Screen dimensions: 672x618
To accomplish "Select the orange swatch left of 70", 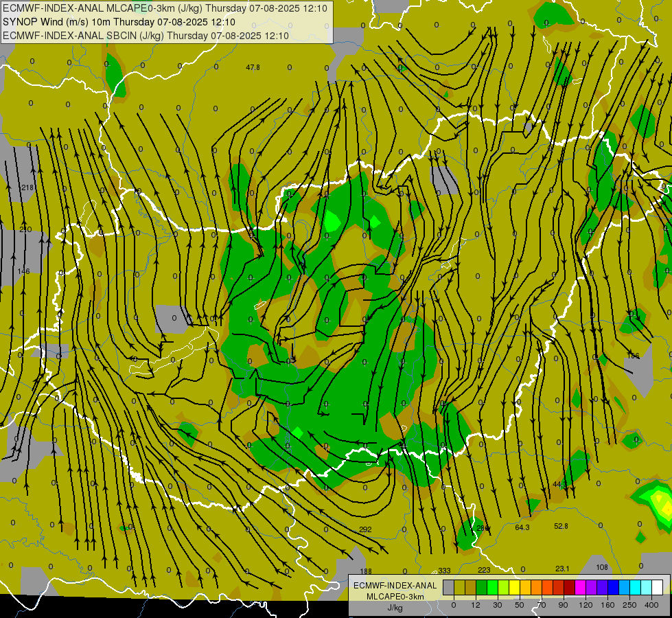I will click(x=537, y=587).
